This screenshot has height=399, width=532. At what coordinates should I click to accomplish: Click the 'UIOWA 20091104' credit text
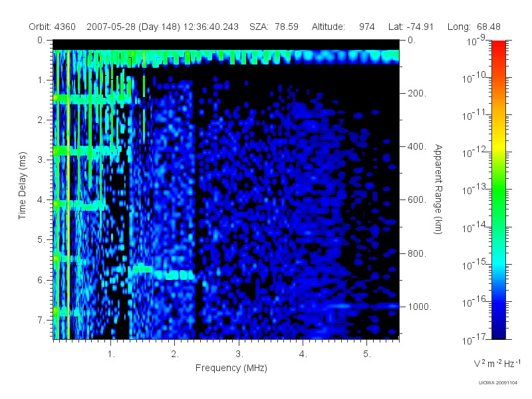coord(497,383)
